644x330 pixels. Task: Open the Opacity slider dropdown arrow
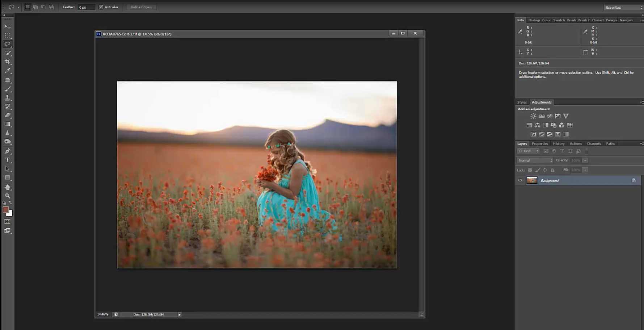[x=585, y=160]
